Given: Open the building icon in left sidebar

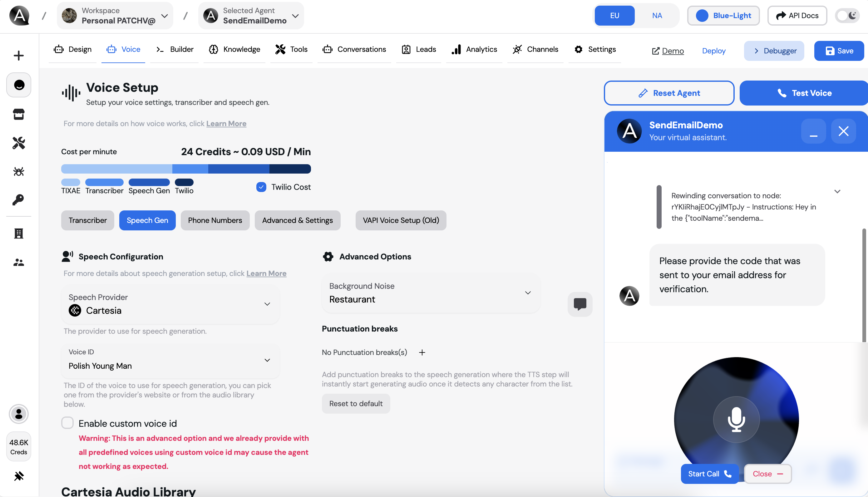Looking at the screenshot, I should pos(19,234).
